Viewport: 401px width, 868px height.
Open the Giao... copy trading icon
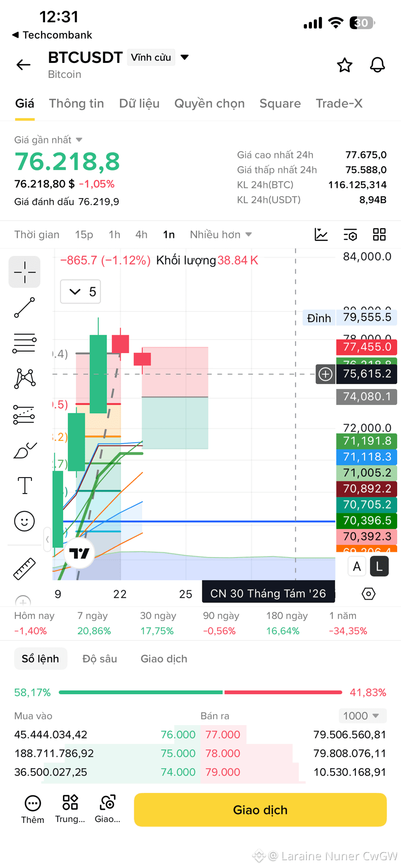pos(108,809)
